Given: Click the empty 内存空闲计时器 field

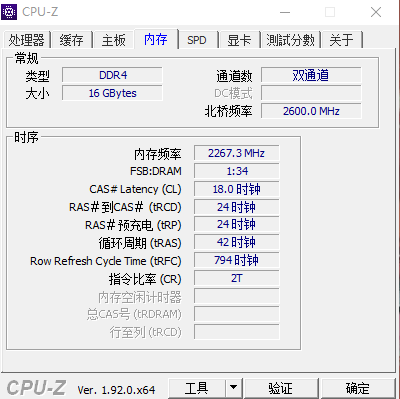Looking at the screenshot, I should coord(236,296).
